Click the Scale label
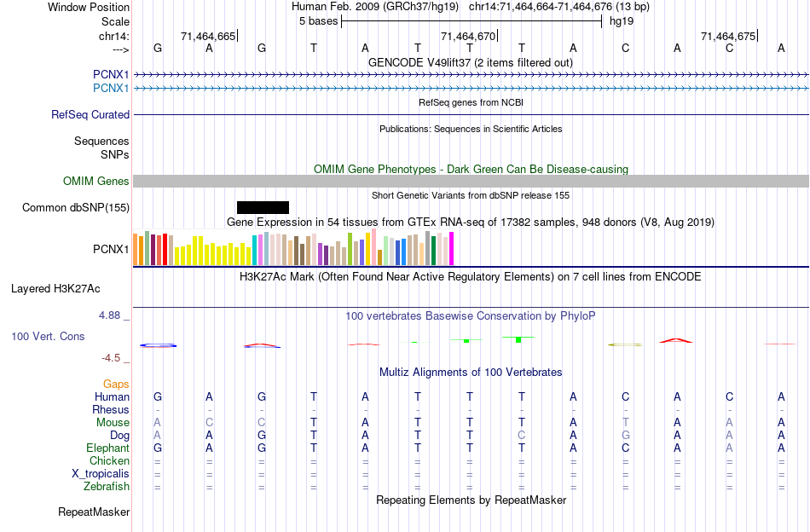Screen dimensions: 810x532 115,21
